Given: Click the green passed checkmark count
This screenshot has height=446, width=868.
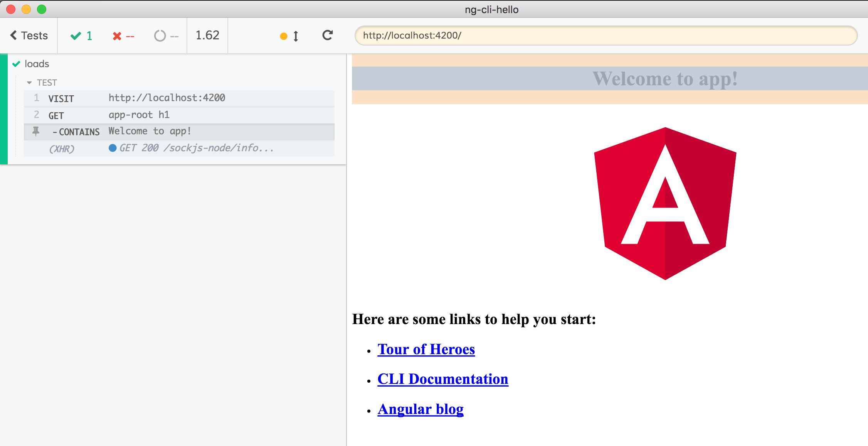Looking at the screenshot, I should (x=81, y=36).
